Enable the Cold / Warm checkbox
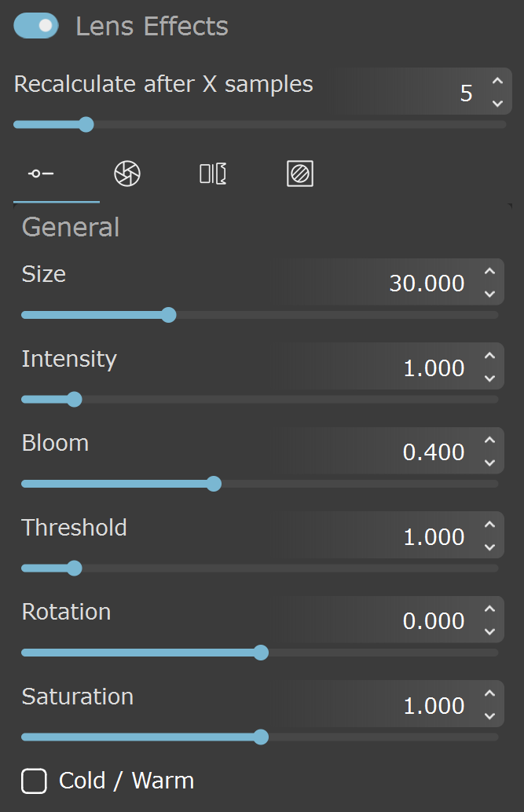The height and width of the screenshot is (812, 524). [x=35, y=781]
